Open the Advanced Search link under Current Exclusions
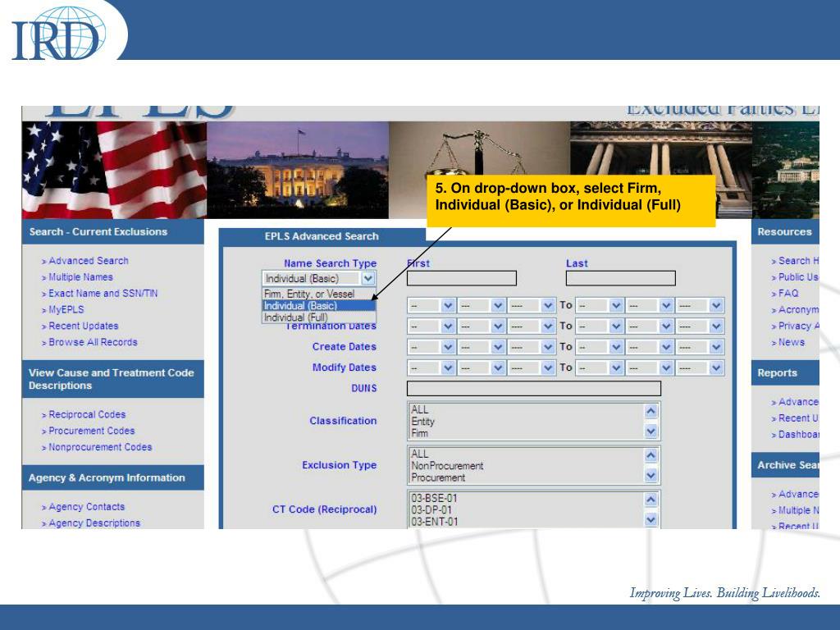 click(89, 261)
